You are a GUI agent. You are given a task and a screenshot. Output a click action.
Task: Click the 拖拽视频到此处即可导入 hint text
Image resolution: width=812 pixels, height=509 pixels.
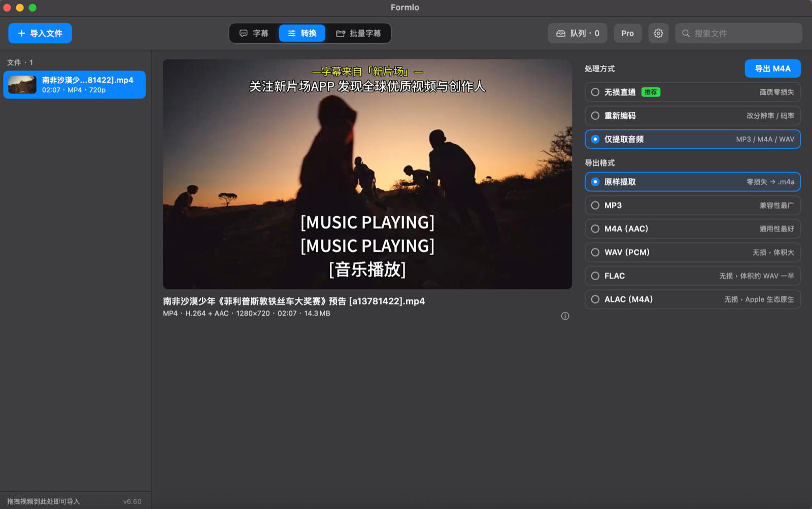pyautogui.click(x=43, y=501)
